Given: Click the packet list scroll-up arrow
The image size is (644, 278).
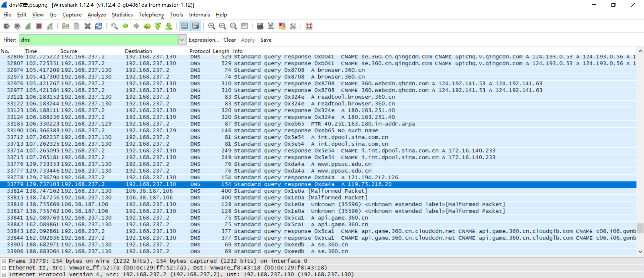Looking at the screenshot, I should [640, 51].
